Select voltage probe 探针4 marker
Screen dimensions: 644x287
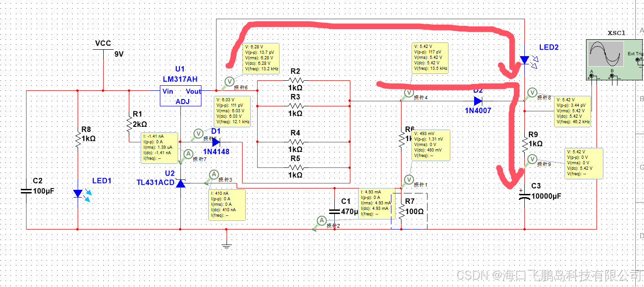409,93
